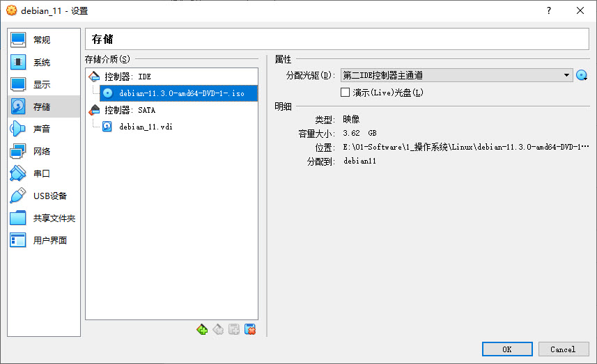Select the IDE controller row

pyautogui.click(x=171, y=77)
